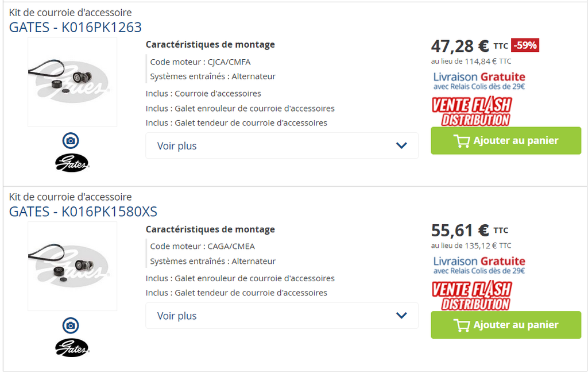Click Vente Flash Distribution badge on second kit

tap(471, 296)
